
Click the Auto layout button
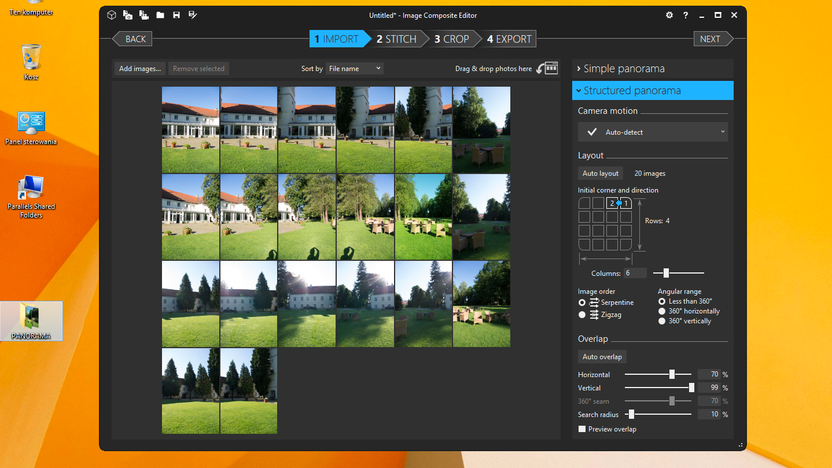pyautogui.click(x=600, y=174)
